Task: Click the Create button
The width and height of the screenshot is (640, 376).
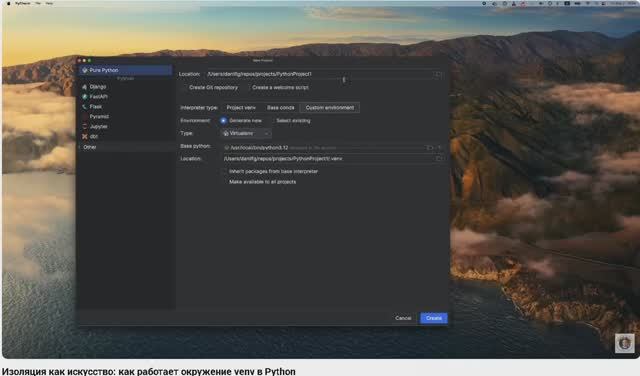Action: 433,318
